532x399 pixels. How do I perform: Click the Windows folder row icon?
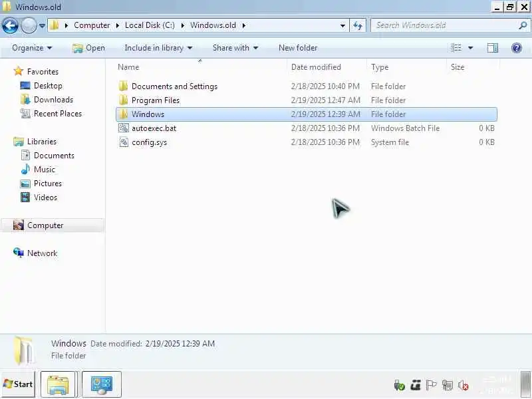point(123,114)
